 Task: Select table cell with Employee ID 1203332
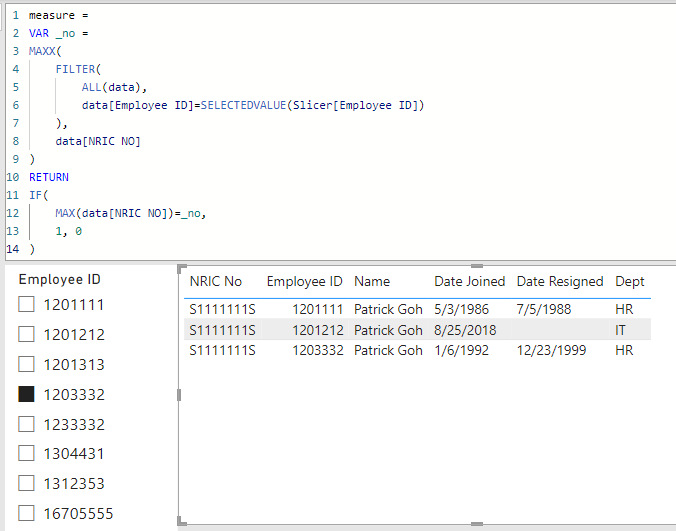[x=318, y=350]
